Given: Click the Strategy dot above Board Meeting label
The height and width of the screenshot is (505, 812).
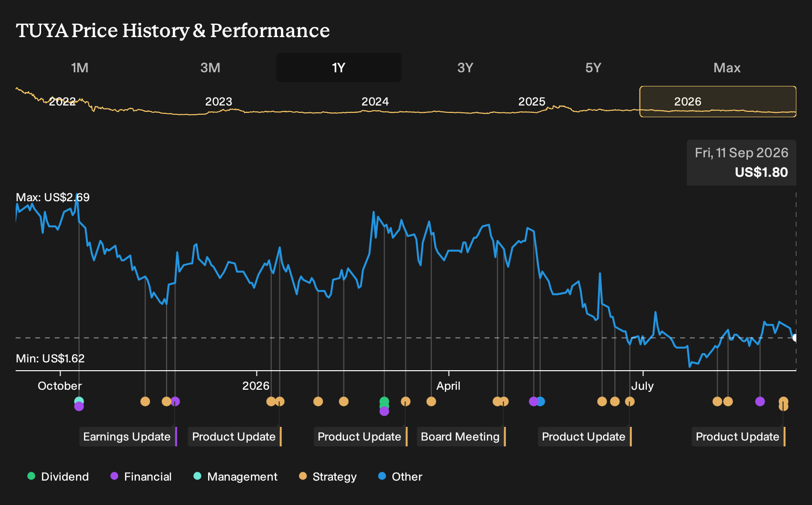Looking at the screenshot, I should (x=504, y=401).
